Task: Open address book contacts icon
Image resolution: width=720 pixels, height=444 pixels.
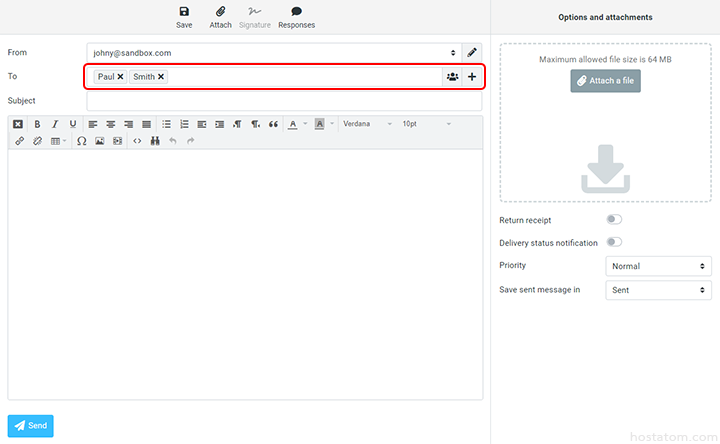Action: point(452,77)
